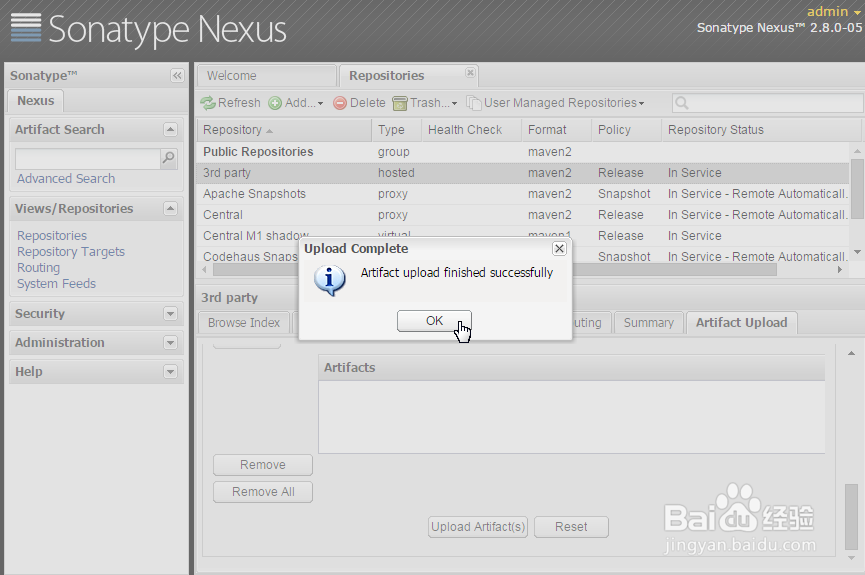Click the repository list horizontal scrollbar
865x575 pixels.
[x=494, y=270]
